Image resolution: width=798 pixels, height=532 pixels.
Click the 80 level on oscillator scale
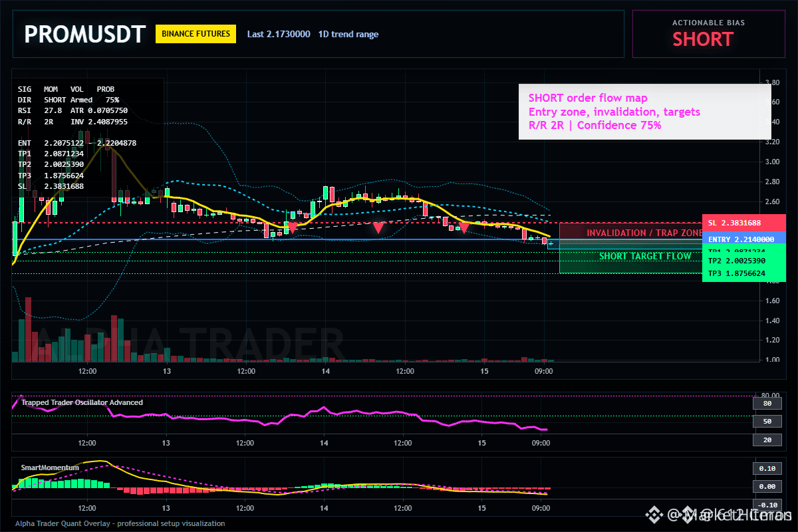coord(767,403)
